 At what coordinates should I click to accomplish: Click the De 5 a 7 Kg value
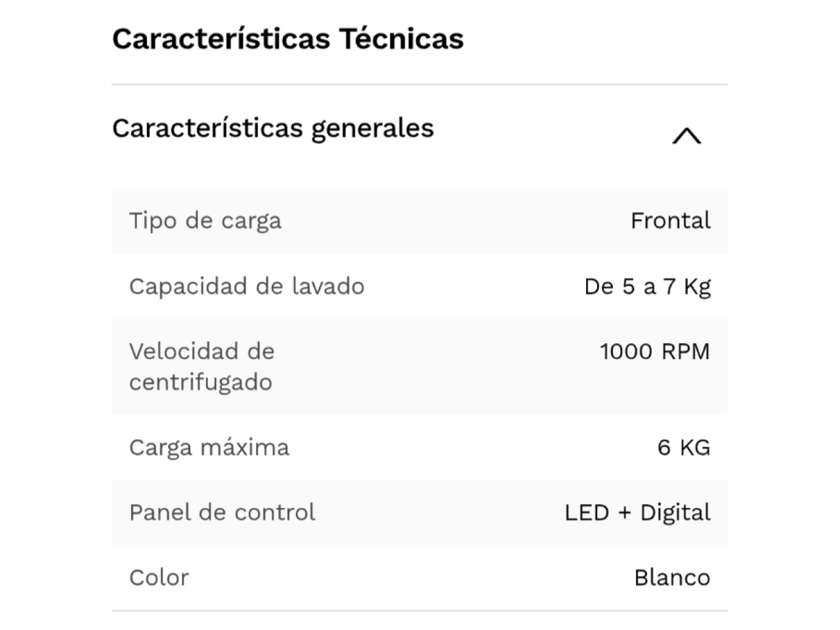(648, 286)
